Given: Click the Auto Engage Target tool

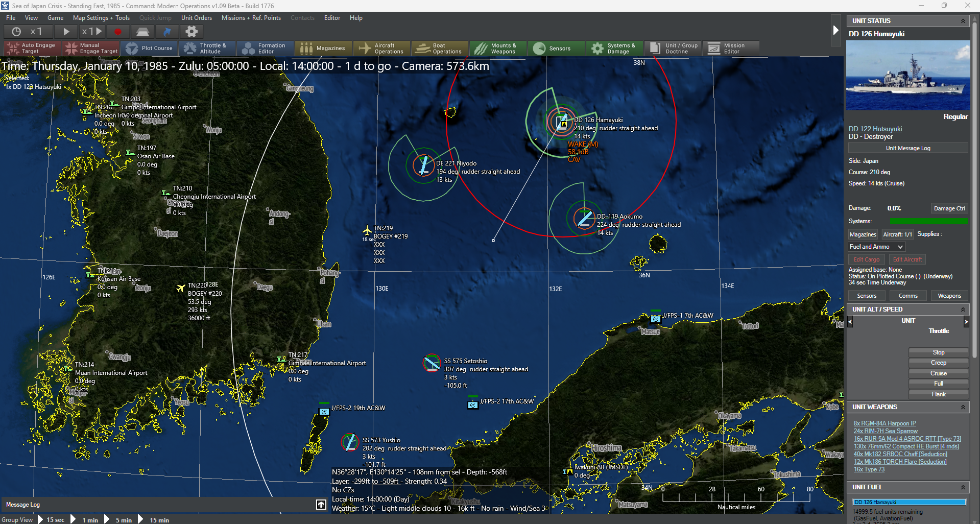Looking at the screenshot, I should coord(32,49).
